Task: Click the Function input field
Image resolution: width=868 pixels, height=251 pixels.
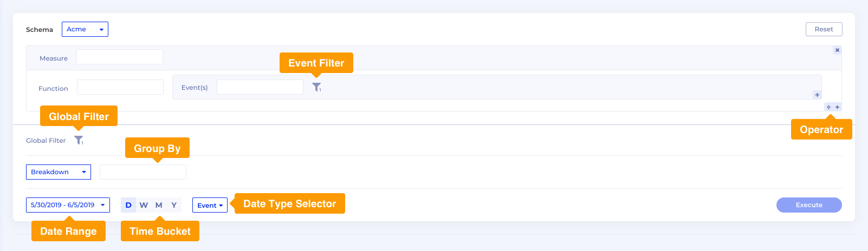Action: 120,87
